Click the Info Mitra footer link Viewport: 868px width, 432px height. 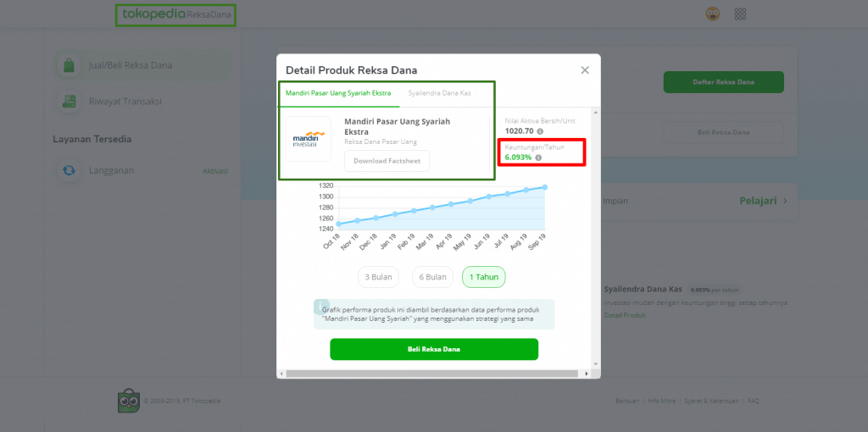coord(661,401)
